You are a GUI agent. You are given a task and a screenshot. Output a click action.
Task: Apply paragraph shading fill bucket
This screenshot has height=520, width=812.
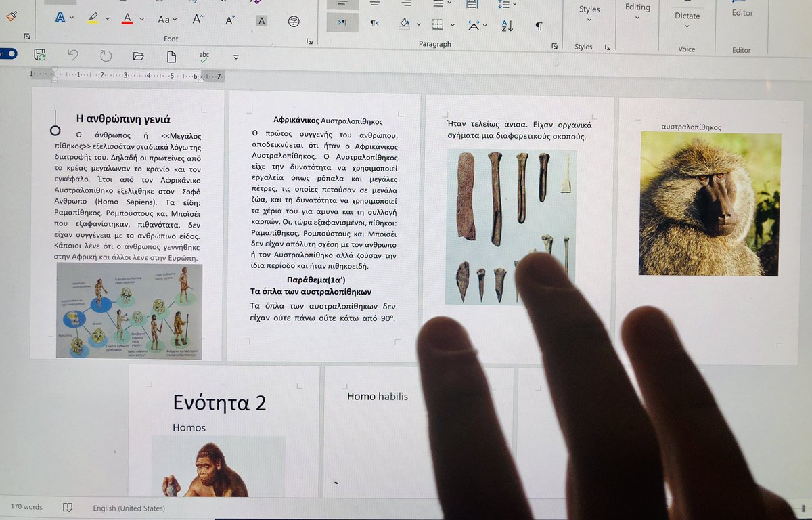[x=405, y=24]
